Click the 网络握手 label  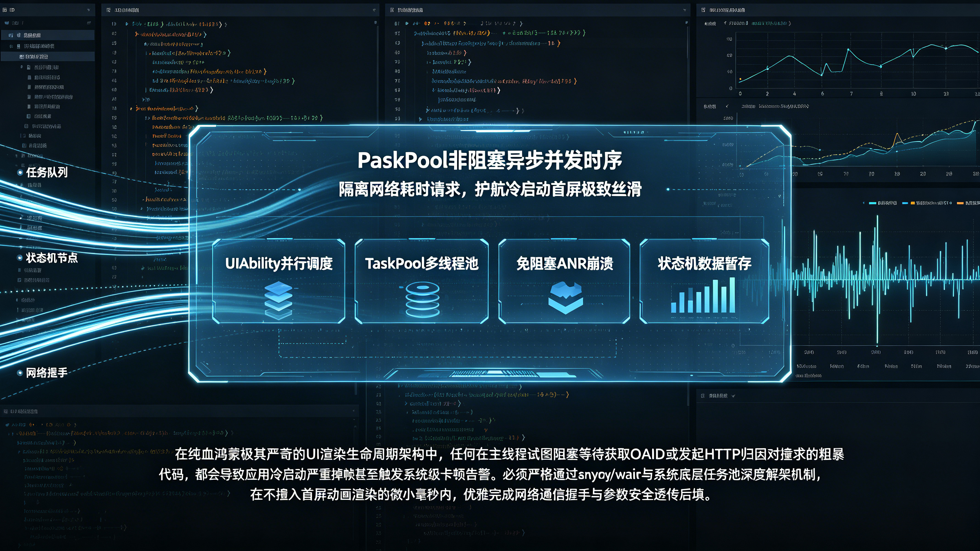(x=47, y=373)
